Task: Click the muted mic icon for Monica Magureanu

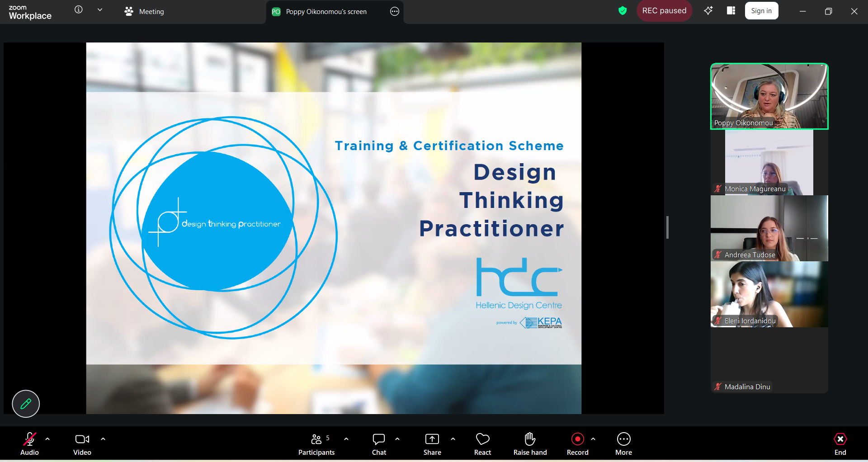Action: (718, 189)
